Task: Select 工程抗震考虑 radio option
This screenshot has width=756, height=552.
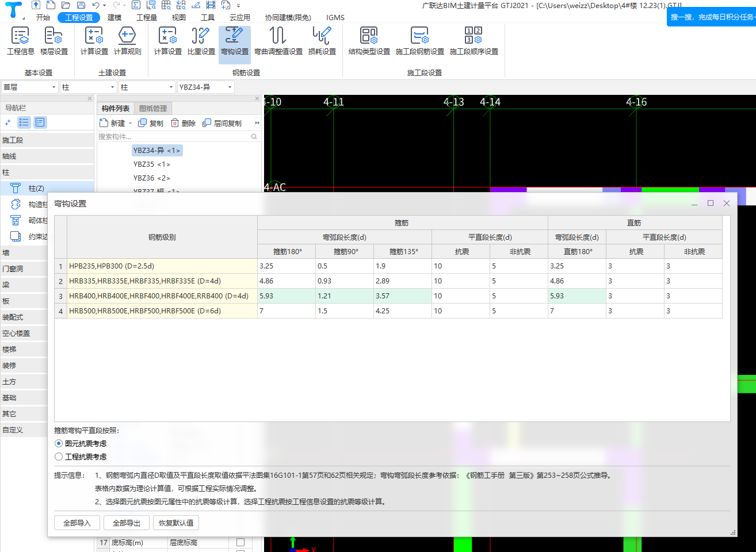Action: click(59, 457)
